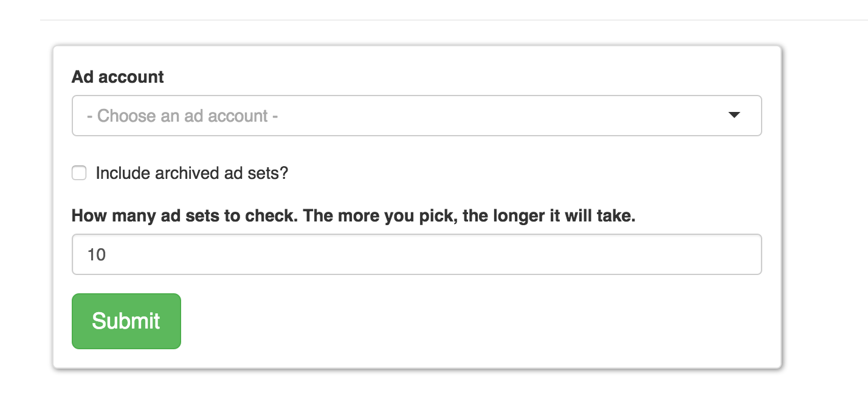Submit the ad set check form
868x404 pixels.
tap(126, 321)
